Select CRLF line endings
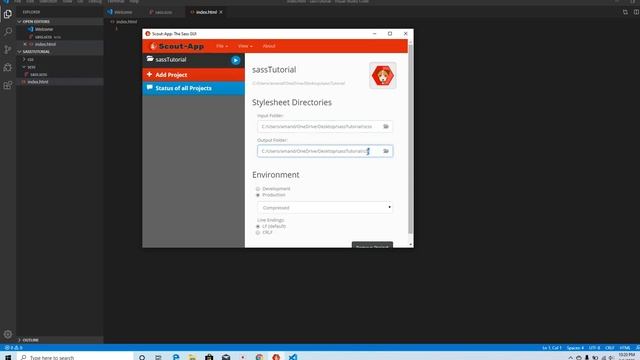 point(258,232)
